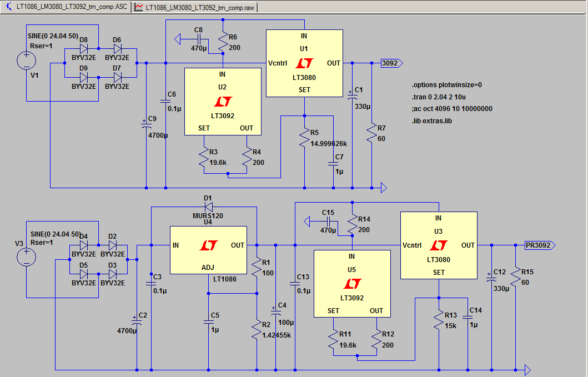The width and height of the screenshot is (588, 377).
Task: Click resistor R11 19.6k symbol
Action: click(x=333, y=339)
